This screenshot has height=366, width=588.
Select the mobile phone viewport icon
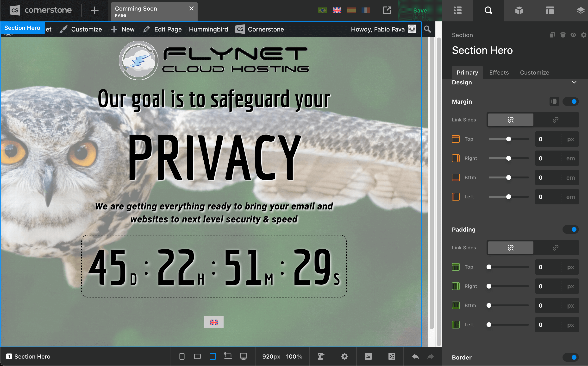[x=182, y=356]
